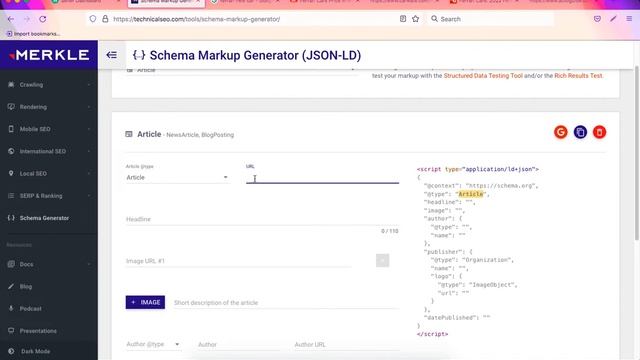Click the highlighted "Article" in the code

pyautogui.click(x=471, y=194)
